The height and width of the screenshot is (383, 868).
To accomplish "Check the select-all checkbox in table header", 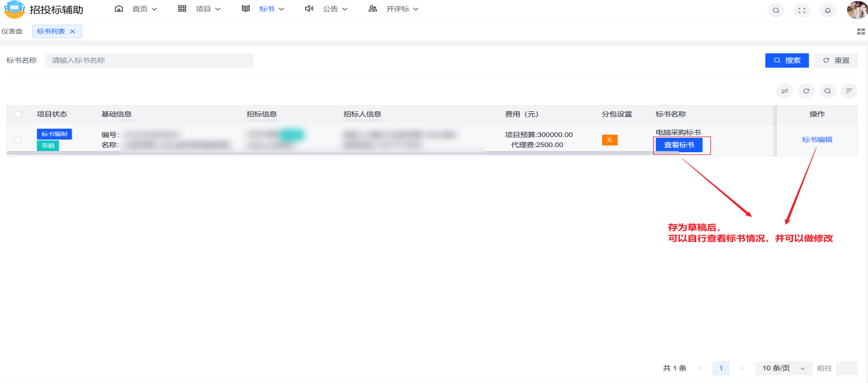I will (x=18, y=114).
